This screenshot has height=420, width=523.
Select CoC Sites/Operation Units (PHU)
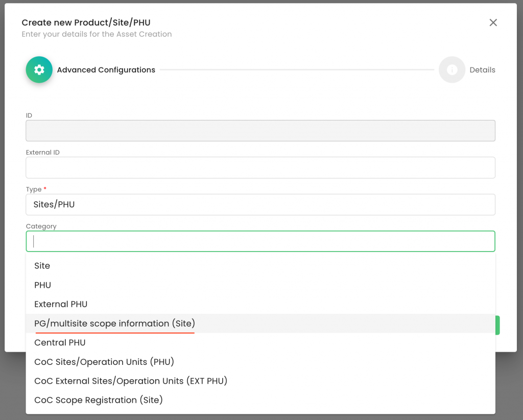[104, 362]
